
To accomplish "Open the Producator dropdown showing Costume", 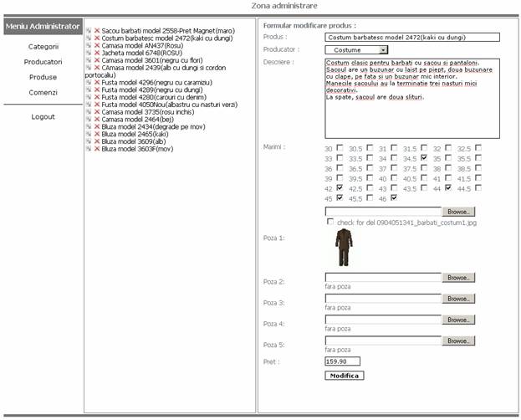I will pyautogui.click(x=356, y=50).
